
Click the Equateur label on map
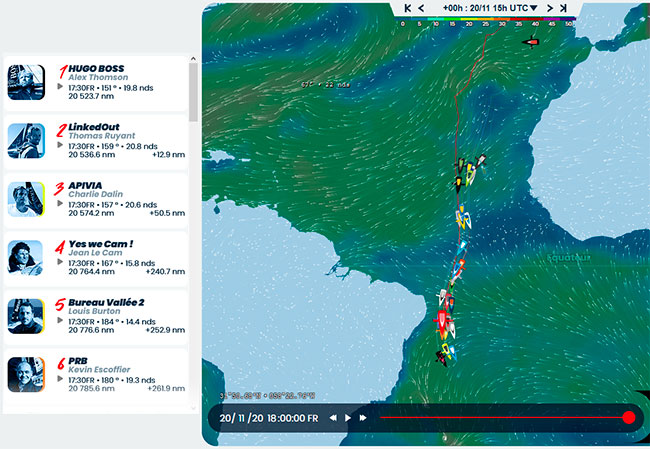pos(569,258)
